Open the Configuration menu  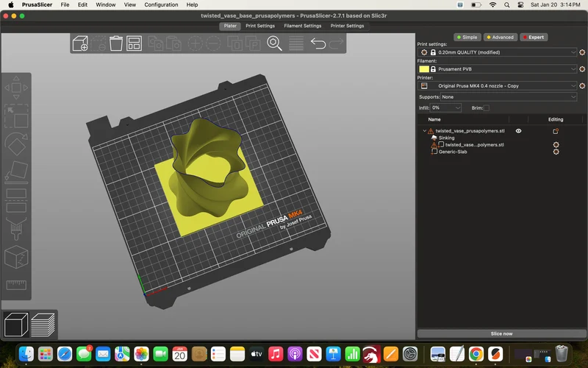click(161, 5)
